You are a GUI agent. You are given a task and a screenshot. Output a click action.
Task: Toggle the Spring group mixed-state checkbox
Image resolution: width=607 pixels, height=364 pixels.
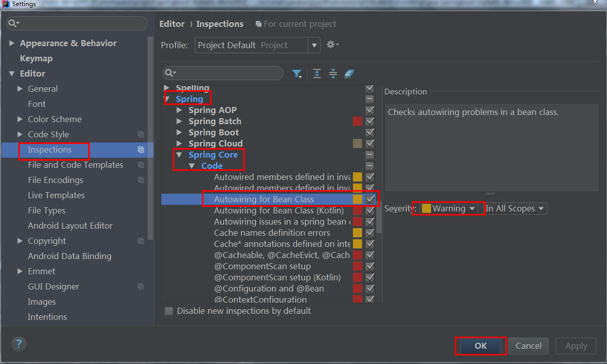click(370, 99)
